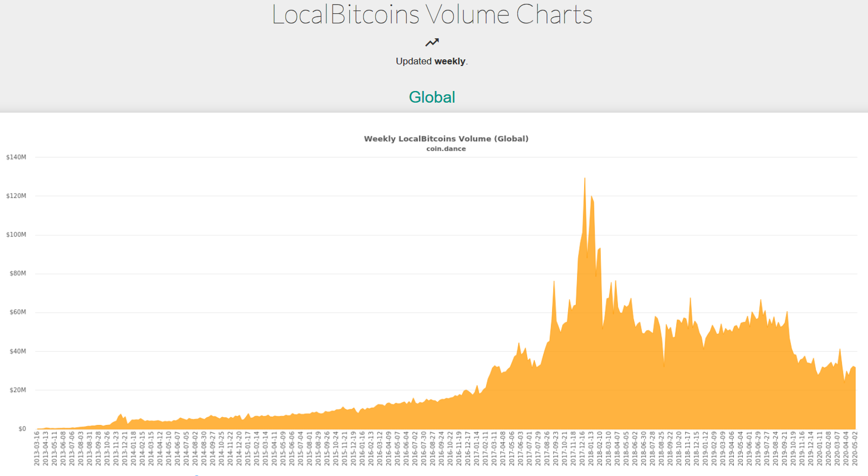The width and height of the screenshot is (868, 476).
Task: Click the $80M y-axis label
Action: [x=18, y=274]
